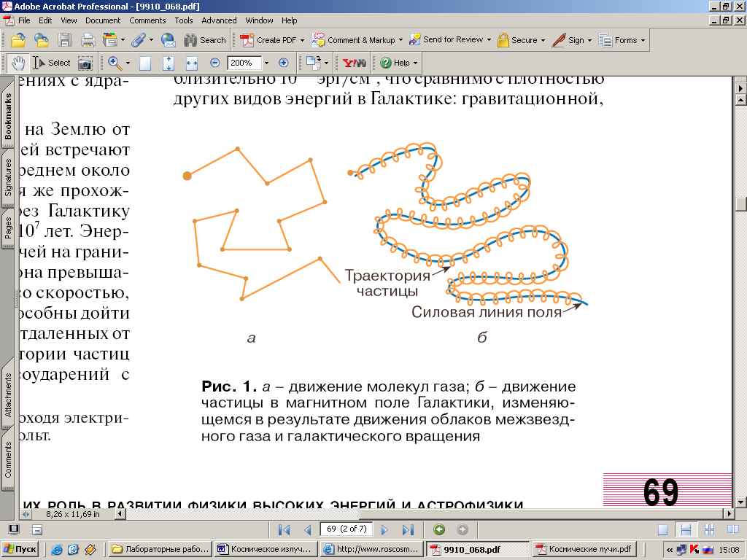Open Organizer dropdown arrow
Viewport: 747px width, 560px height.
[x=123, y=40]
